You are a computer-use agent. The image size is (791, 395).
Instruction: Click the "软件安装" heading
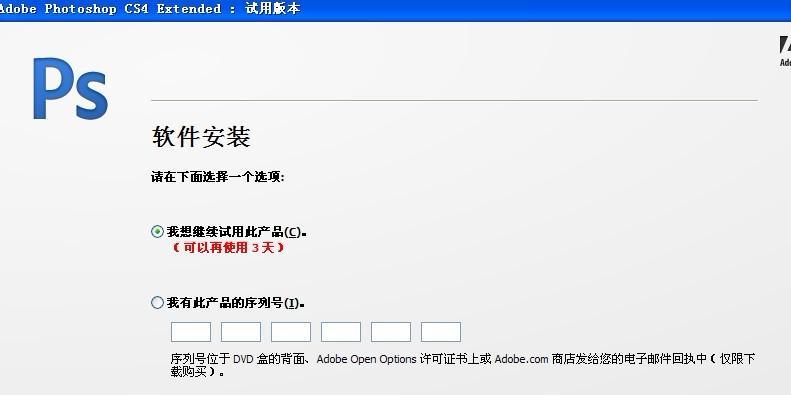point(201,137)
